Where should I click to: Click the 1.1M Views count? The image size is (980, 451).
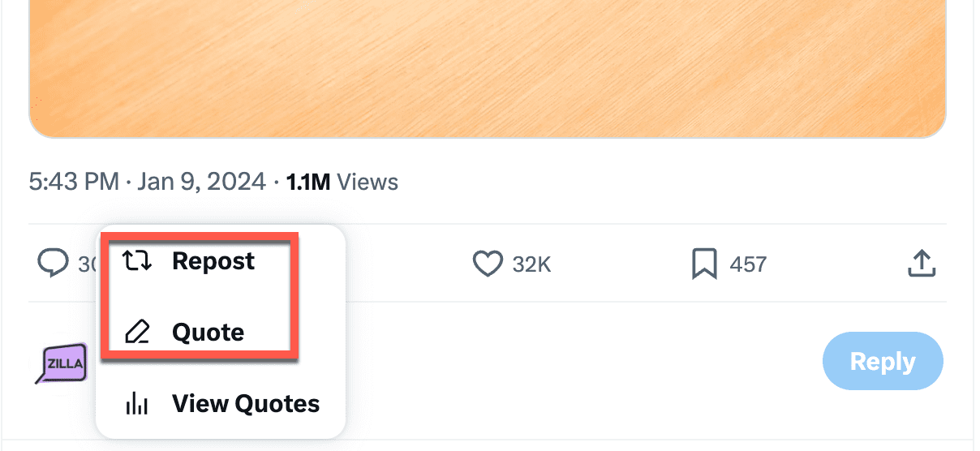point(342,181)
